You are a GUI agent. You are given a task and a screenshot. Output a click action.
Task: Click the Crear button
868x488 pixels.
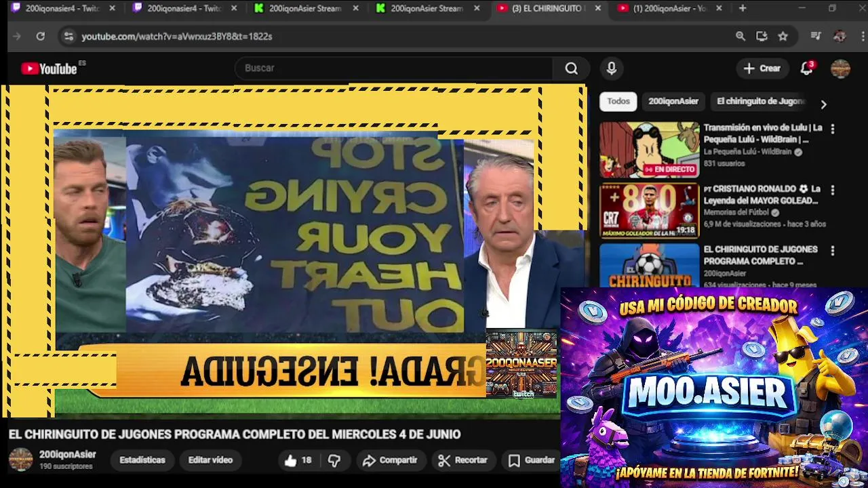coord(762,68)
